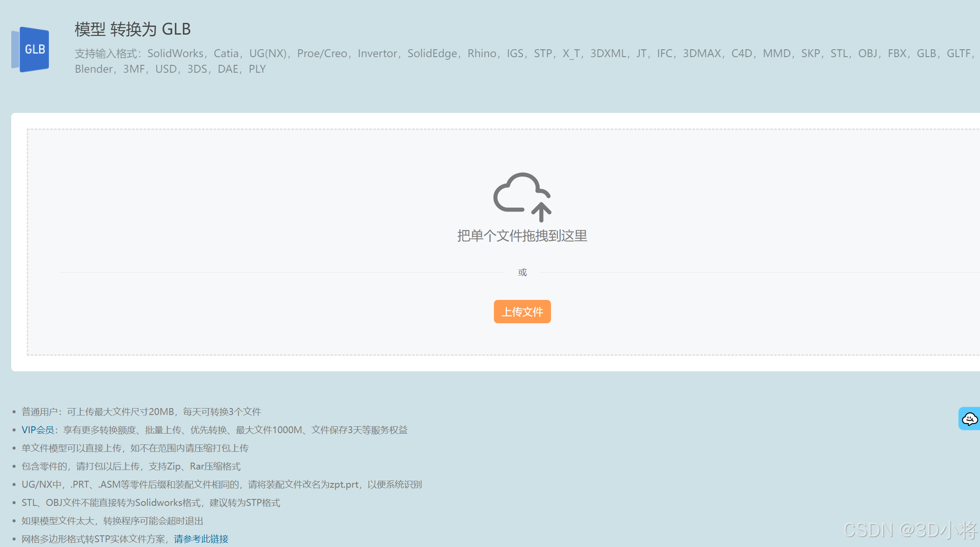Open the VIP会员 membership link
980x547 pixels.
38,430
